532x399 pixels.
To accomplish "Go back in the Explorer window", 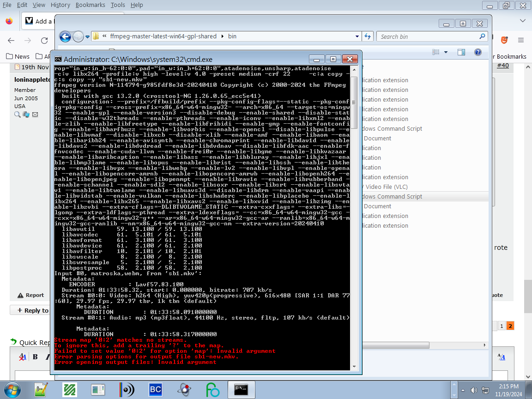I will (x=65, y=36).
